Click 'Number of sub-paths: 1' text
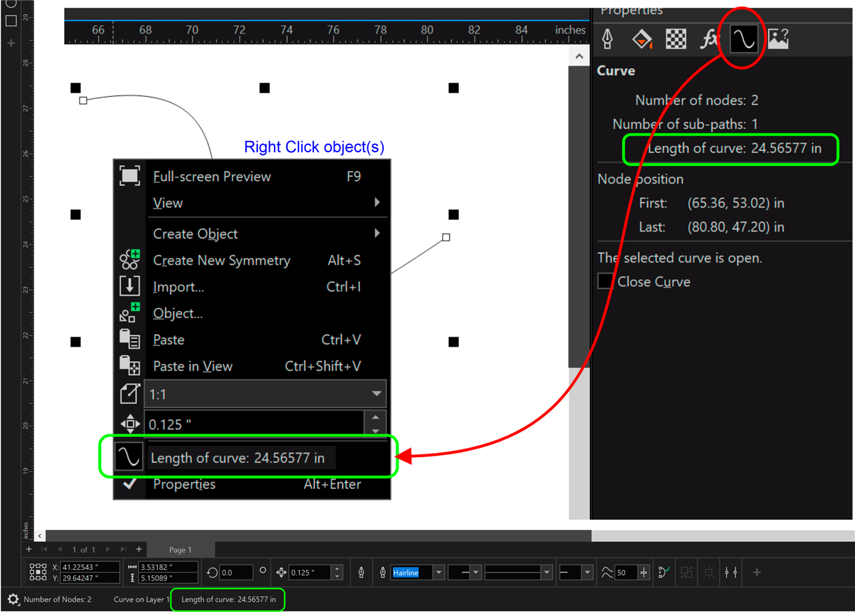The image size is (855, 616). click(x=685, y=124)
